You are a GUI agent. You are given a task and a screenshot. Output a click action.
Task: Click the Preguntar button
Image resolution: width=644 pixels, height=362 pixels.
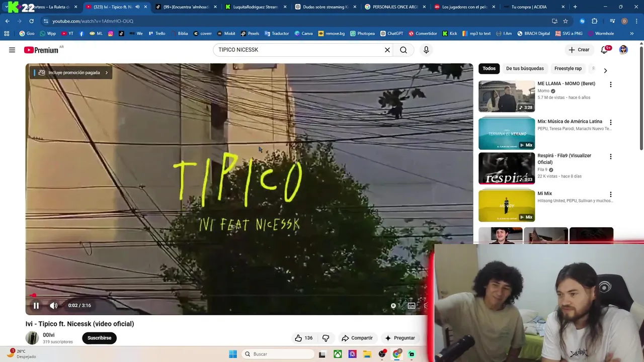400,338
